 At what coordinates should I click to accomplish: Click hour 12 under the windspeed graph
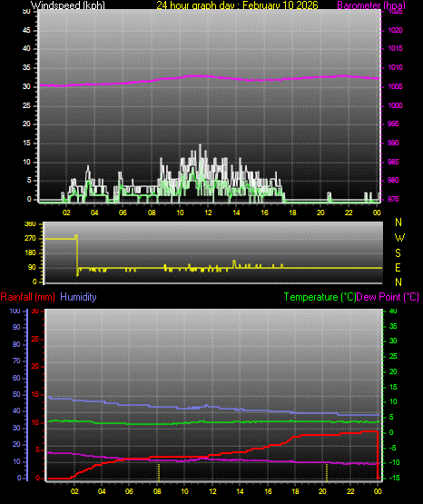tap(208, 212)
